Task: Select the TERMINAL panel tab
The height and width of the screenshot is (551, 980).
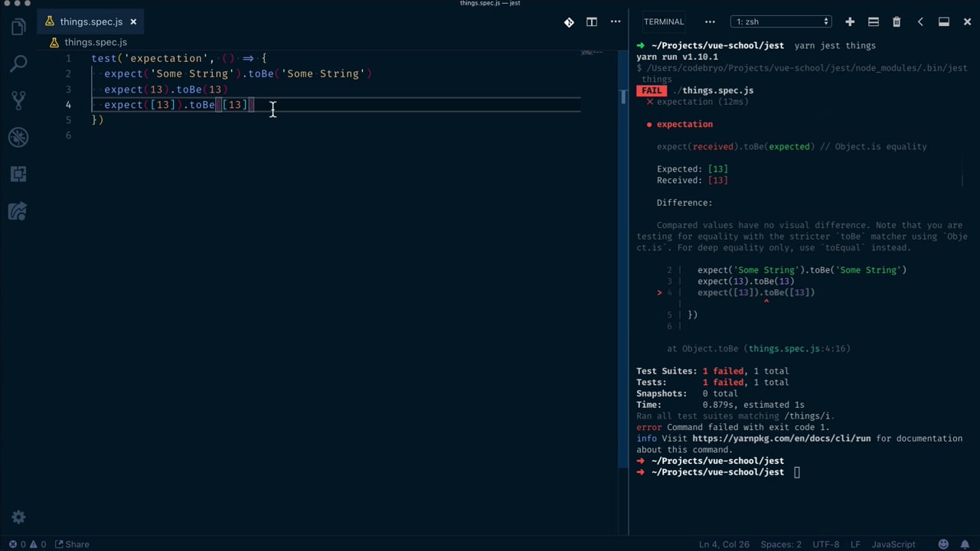Action: click(664, 21)
